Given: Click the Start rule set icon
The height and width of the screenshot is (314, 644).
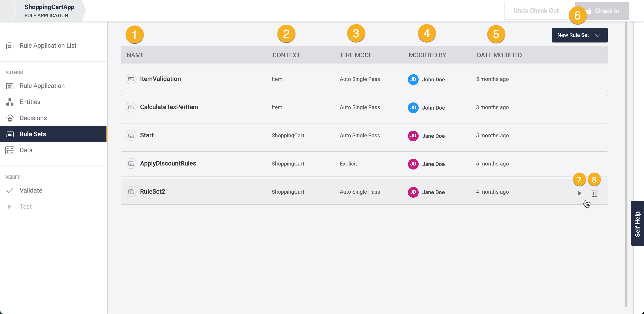Looking at the screenshot, I should point(131,136).
